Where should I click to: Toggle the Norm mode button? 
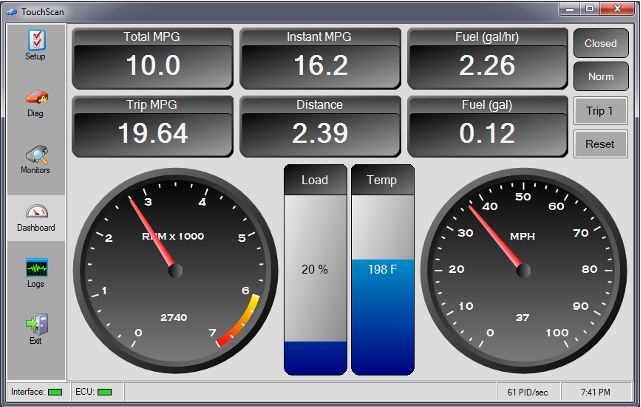600,76
